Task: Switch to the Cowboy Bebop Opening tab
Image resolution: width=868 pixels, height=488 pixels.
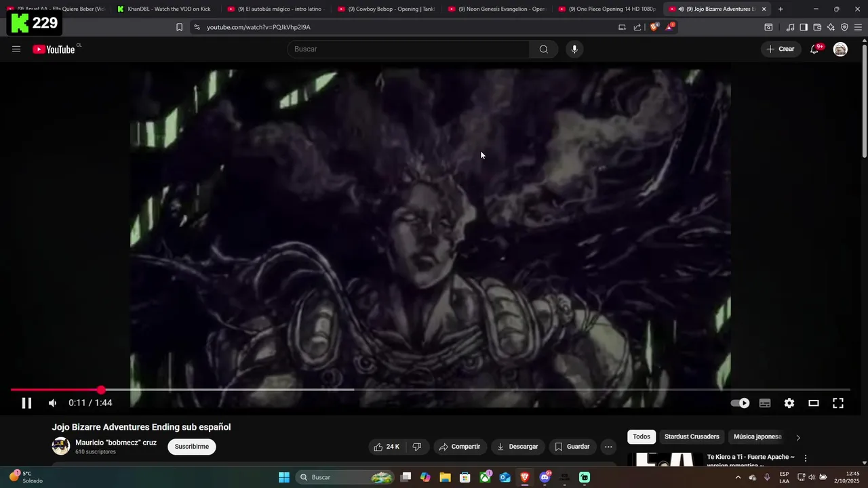Action: coord(386,9)
